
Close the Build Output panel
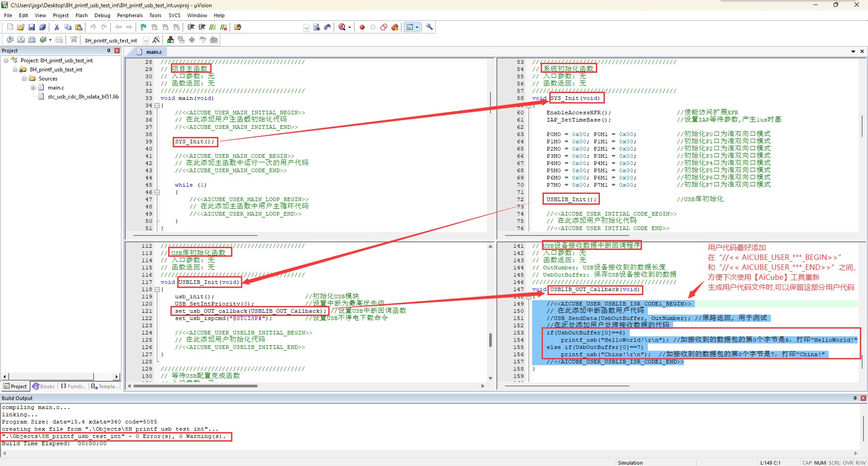point(863,398)
